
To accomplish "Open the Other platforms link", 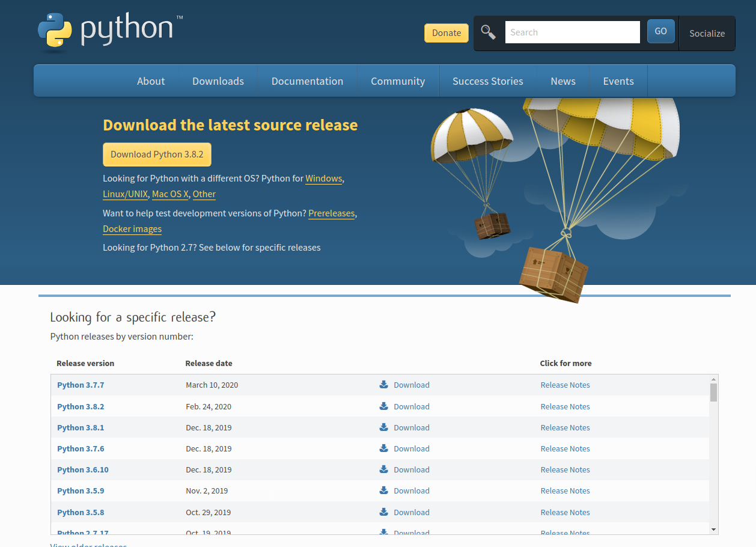I will point(204,194).
